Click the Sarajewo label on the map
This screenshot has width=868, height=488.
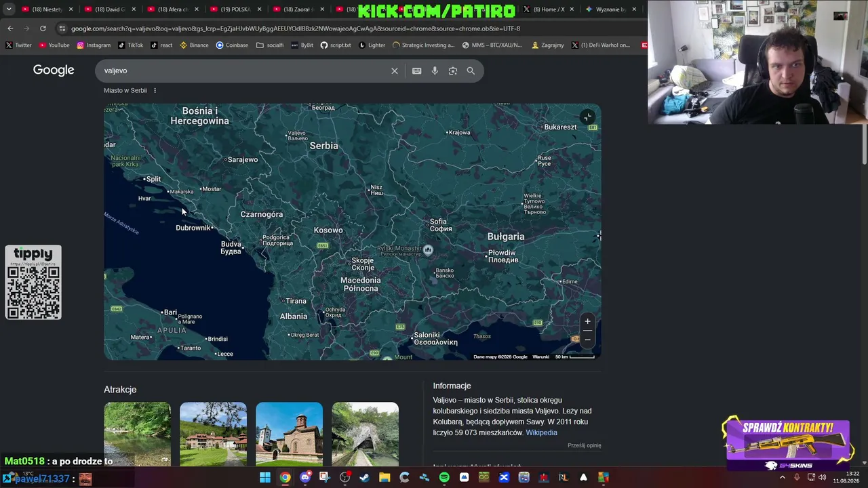(243, 159)
